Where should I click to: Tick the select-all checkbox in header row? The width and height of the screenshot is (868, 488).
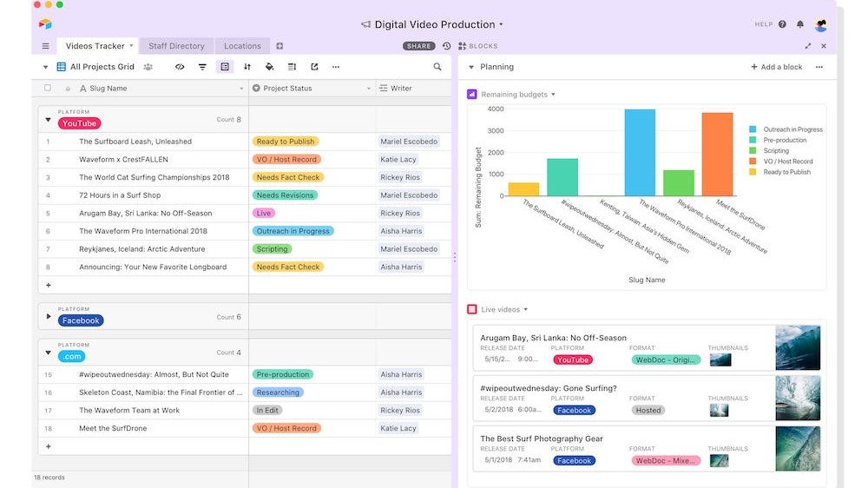(48, 88)
